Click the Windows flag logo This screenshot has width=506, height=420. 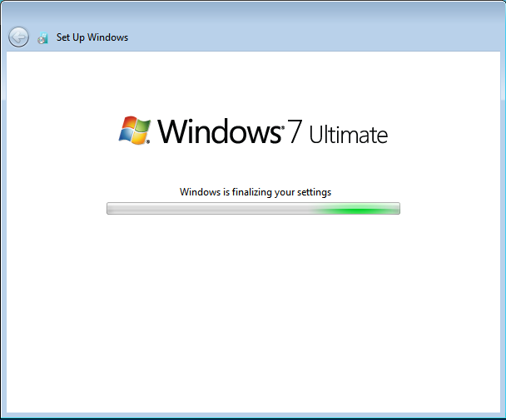[135, 130]
